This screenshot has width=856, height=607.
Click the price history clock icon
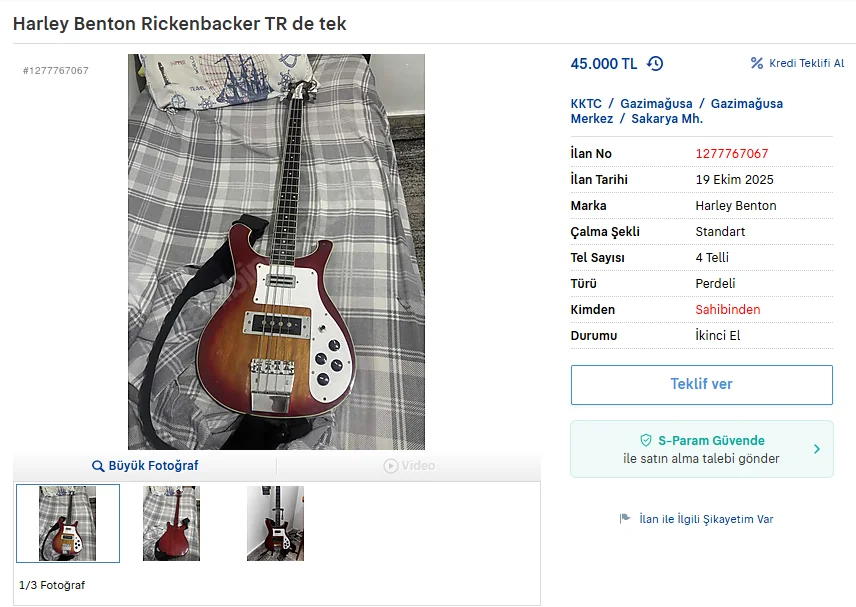coord(655,64)
